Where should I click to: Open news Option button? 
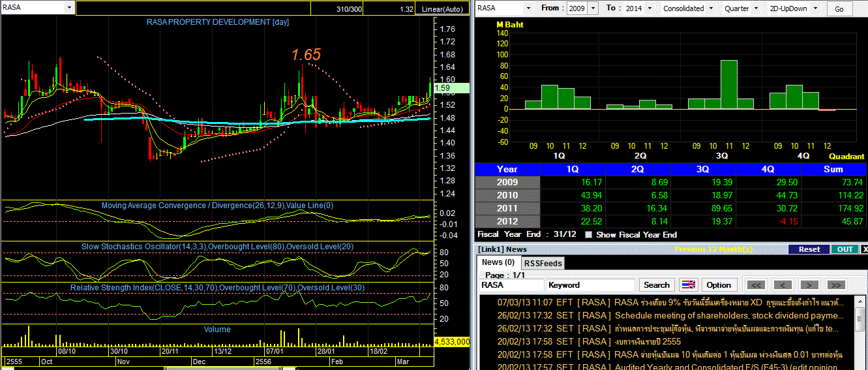[x=719, y=285]
